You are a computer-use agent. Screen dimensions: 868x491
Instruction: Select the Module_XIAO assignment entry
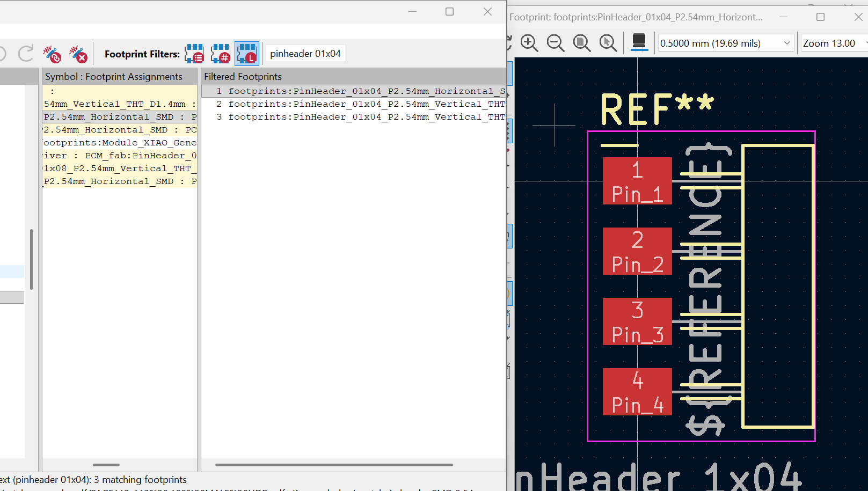119,142
